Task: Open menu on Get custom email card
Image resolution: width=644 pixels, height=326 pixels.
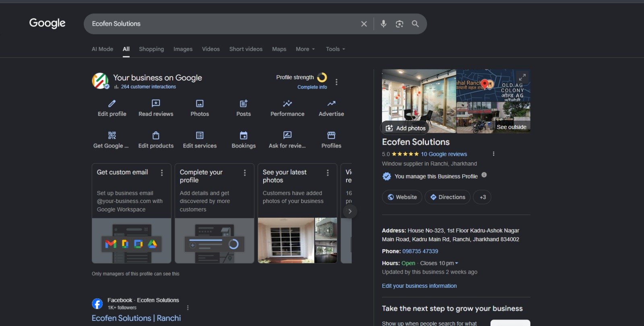Action: [x=162, y=173]
